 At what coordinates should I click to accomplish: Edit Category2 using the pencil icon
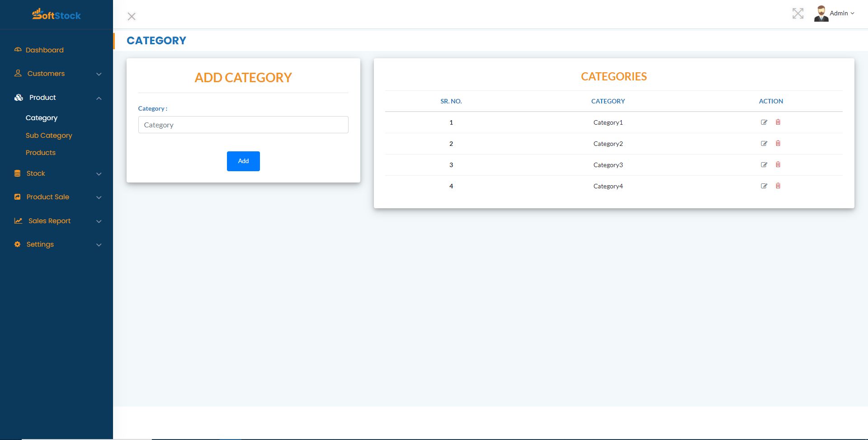764,143
